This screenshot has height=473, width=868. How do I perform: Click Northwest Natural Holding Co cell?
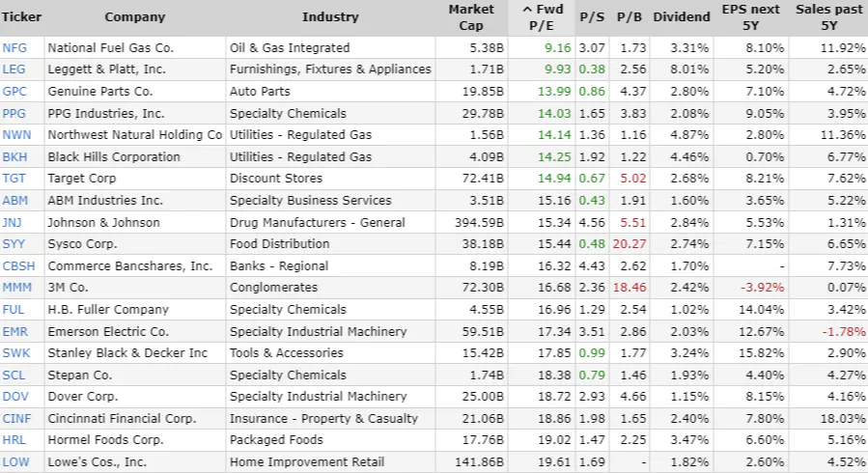[x=134, y=135]
